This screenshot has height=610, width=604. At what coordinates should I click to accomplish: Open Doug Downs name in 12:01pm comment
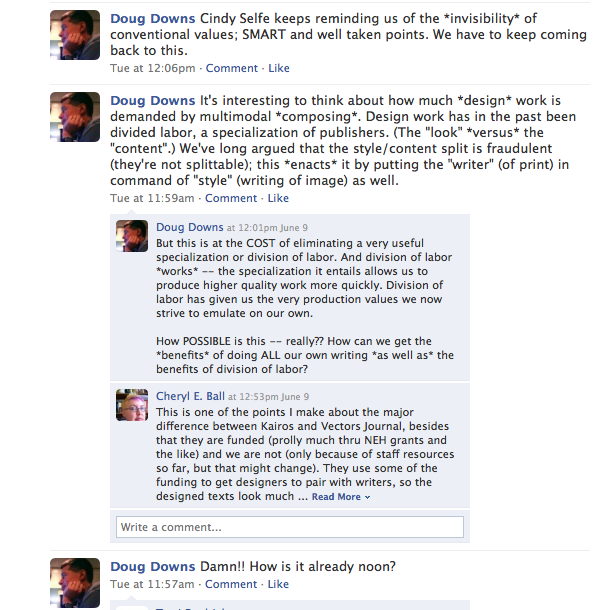coord(190,227)
